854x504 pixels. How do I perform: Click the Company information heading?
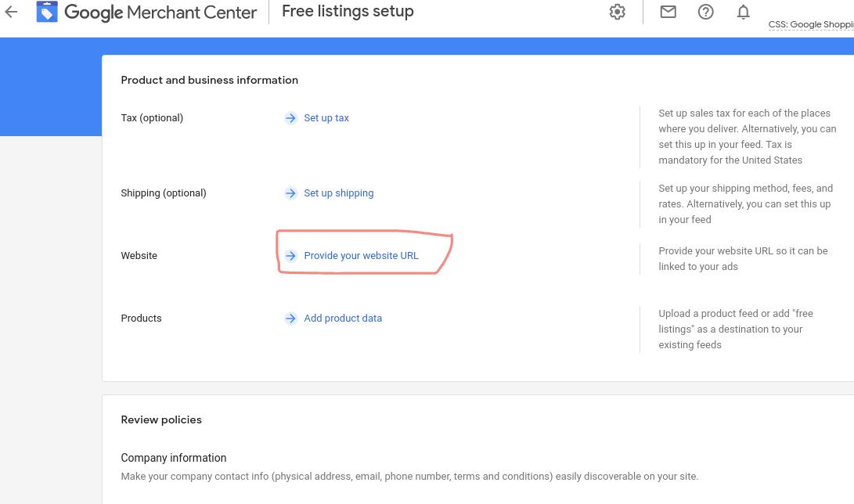click(173, 458)
